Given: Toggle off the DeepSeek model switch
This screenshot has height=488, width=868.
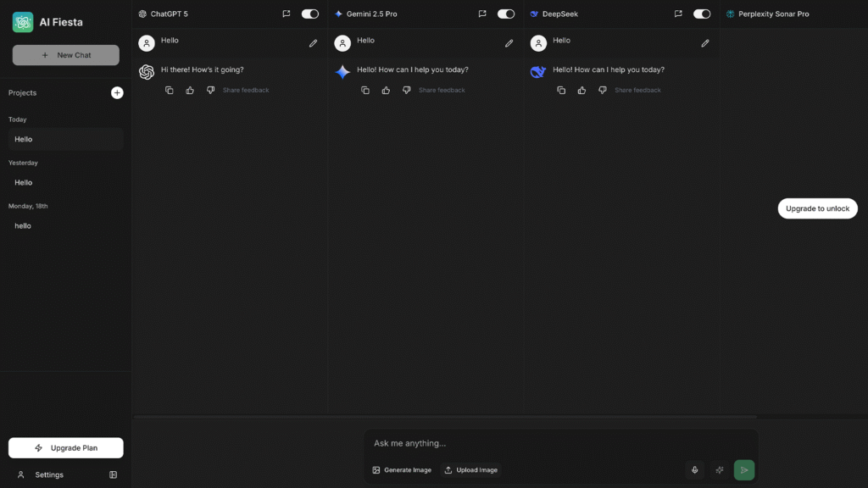Looking at the screenshot, I should click(x=702, y=14).
